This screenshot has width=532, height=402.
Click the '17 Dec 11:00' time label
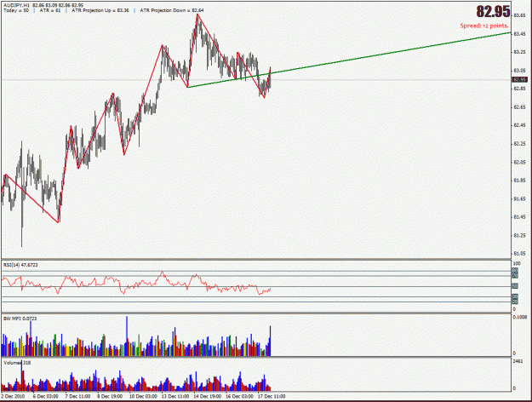click(x=272, y=396)
